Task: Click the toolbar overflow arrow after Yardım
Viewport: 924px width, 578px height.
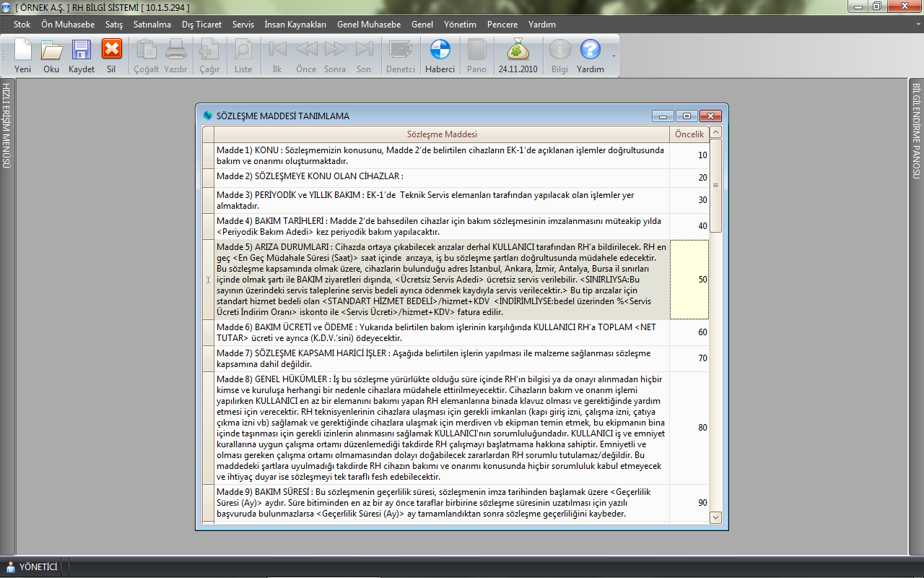Action: click(x=614, y=56)
